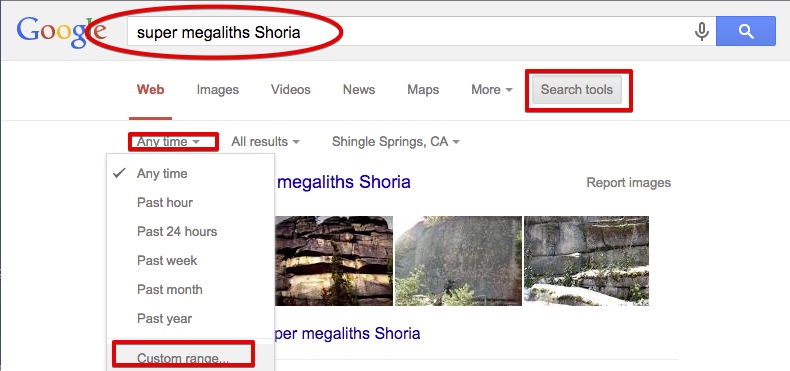
Task: Switch to the News tab
Action: point(359,90)
